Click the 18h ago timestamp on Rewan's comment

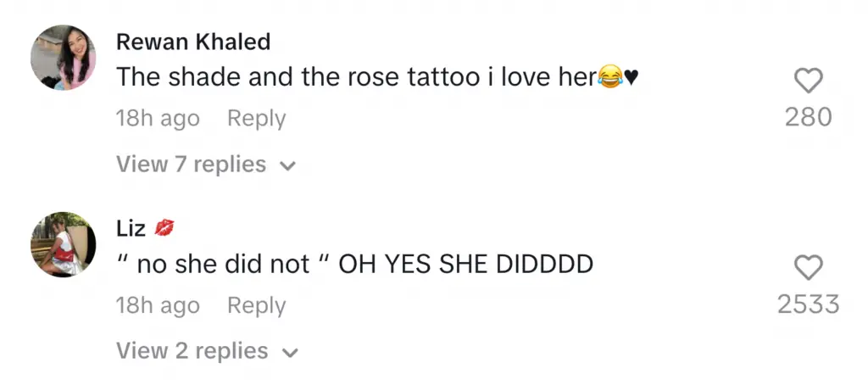(158, 119)
